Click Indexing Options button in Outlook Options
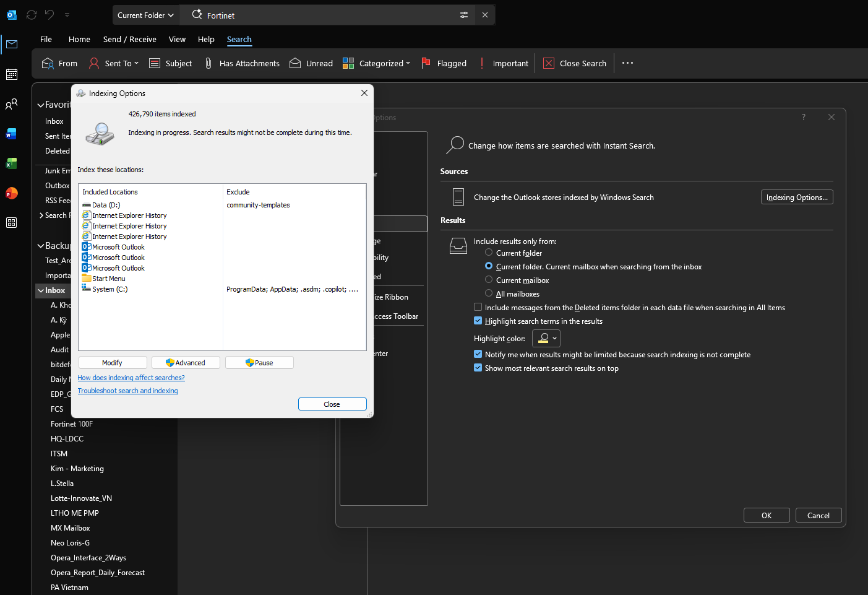Image resolution: width=868 pixels, height=595 pixels. 797,197
